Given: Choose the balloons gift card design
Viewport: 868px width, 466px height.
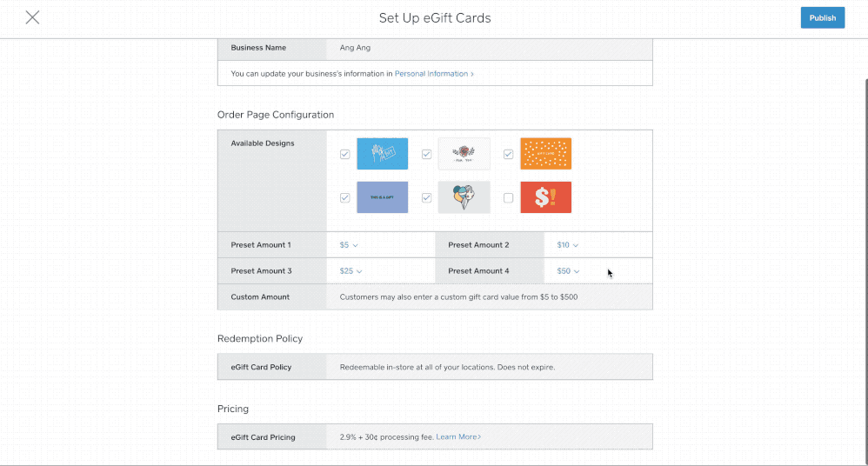Looking at the screenshot, I should pyautogui.click(x=464, y=197).
